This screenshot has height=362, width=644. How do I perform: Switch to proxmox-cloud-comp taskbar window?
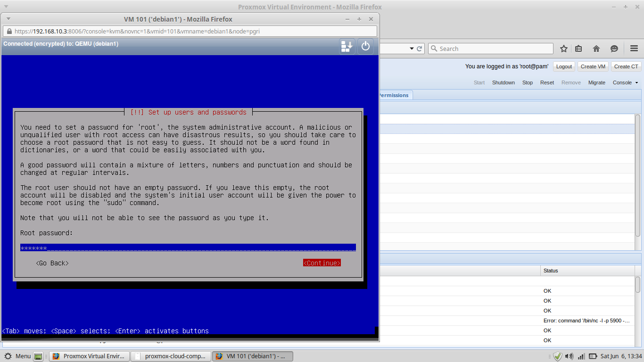(x=170, y=356)
